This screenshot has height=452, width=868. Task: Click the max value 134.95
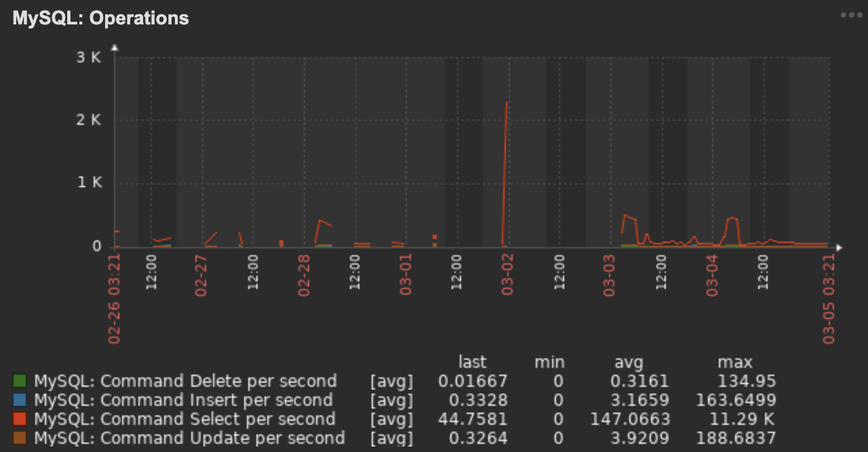point(747,381)
